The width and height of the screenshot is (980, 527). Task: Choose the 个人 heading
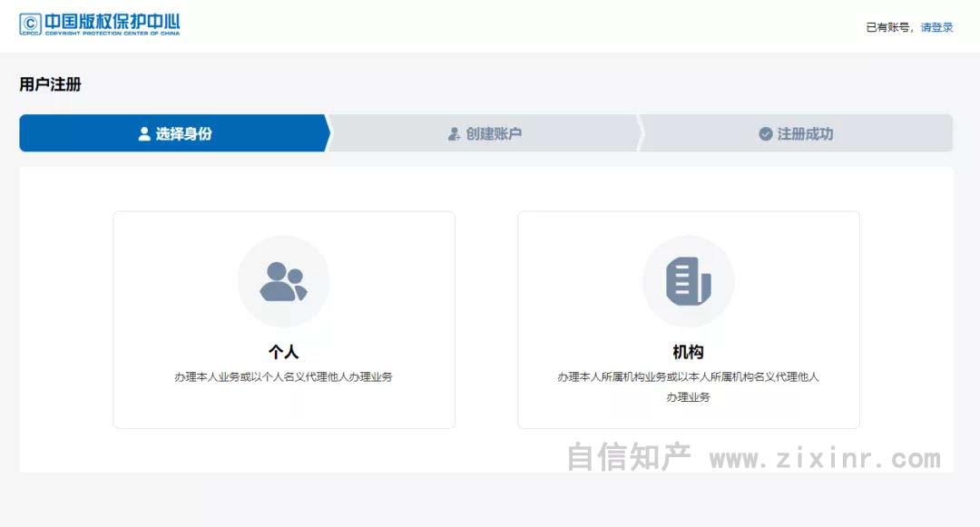(x=284, y=352)
